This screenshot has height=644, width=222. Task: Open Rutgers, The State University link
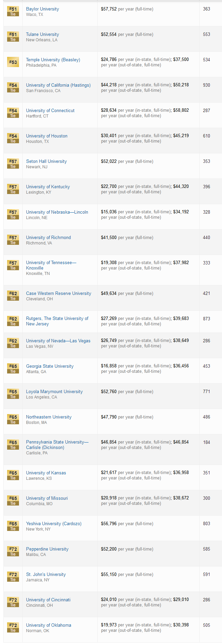point(57,321)
